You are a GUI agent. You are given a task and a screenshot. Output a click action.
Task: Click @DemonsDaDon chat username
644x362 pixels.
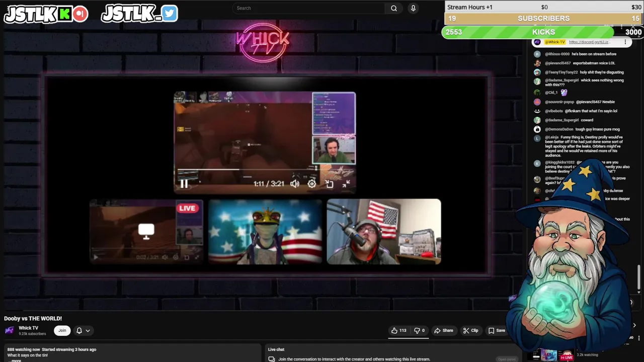(559, 129)
